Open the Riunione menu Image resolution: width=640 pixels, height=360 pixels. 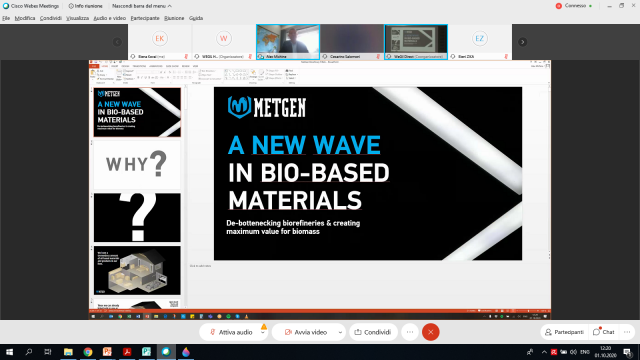coord(174,18)
